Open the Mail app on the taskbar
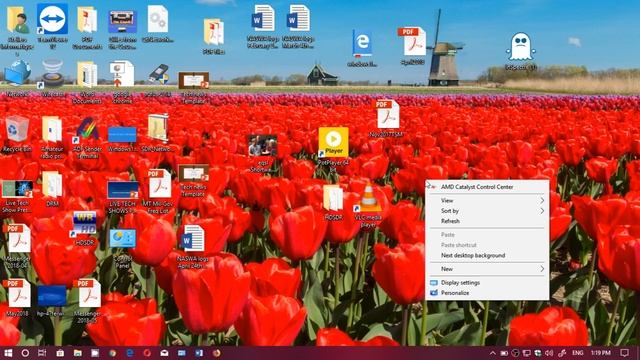 pyautogui.click(x=164, y=353)
